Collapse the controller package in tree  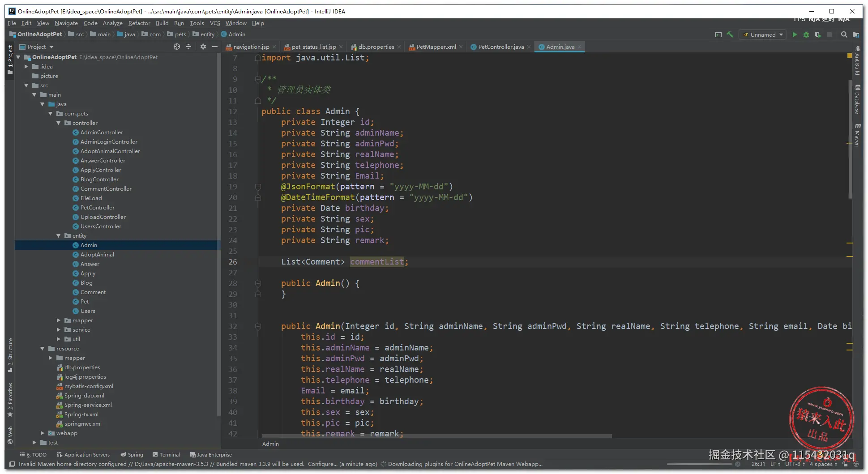click(59, 123)
